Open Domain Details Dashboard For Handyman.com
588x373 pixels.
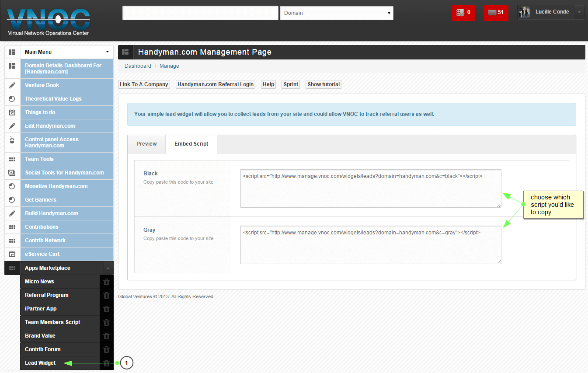coord(67,69)
